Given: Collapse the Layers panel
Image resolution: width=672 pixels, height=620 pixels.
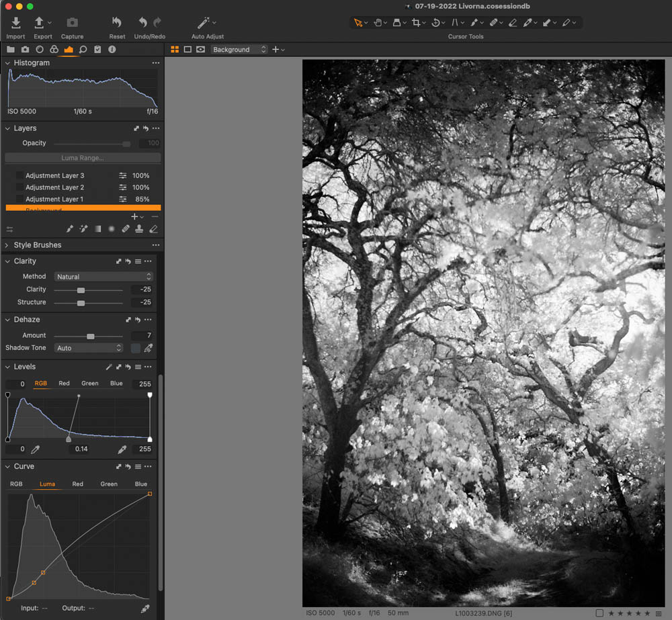Looking at the screenshot, I should click(7, 128).
